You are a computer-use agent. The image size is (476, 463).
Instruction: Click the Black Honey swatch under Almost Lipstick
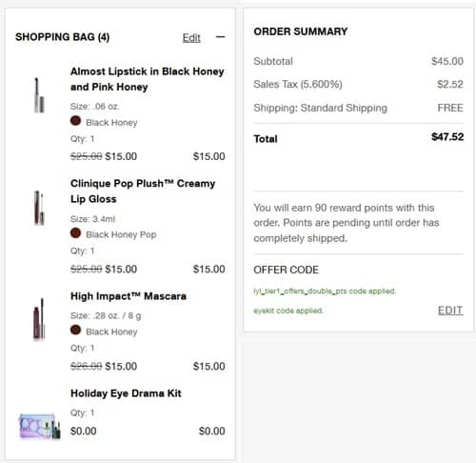75,121
